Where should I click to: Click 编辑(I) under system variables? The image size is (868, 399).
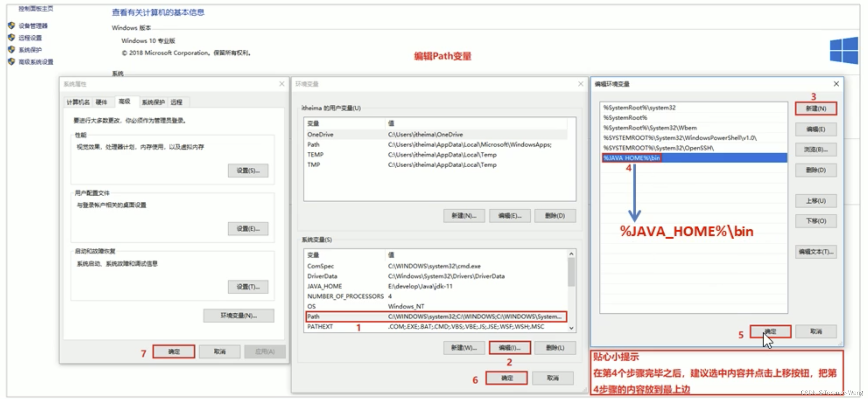[510, 348]
